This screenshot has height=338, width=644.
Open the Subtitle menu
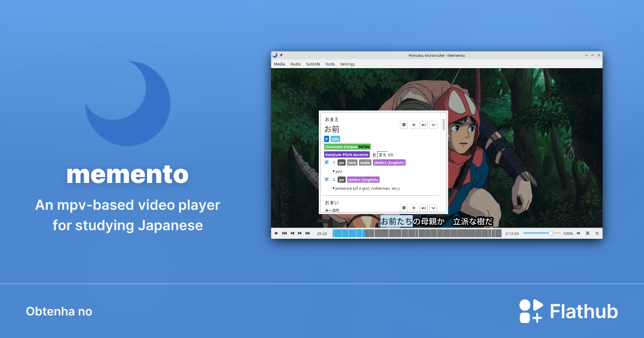click(312, 64)
